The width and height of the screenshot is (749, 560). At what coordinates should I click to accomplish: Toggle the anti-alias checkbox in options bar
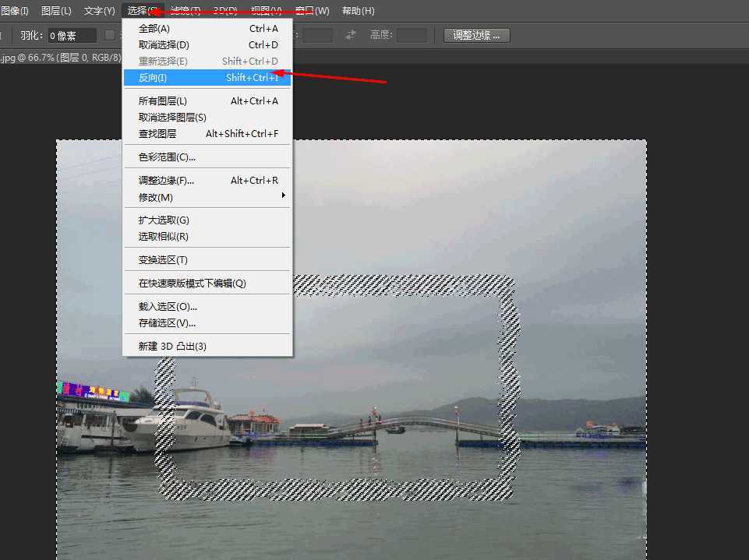click(109, 34)
